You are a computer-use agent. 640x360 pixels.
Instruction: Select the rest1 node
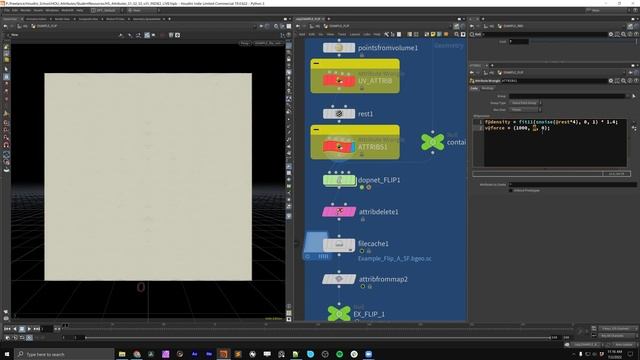pos(339,114)
